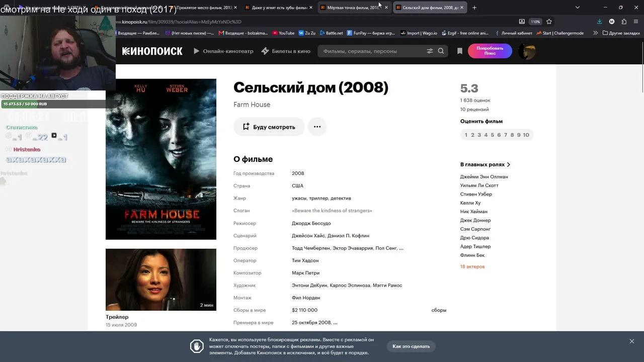Open the Нет новых писем mail bookmark
Viewport: 644px width, 362px height.
[x=189, y=33]
